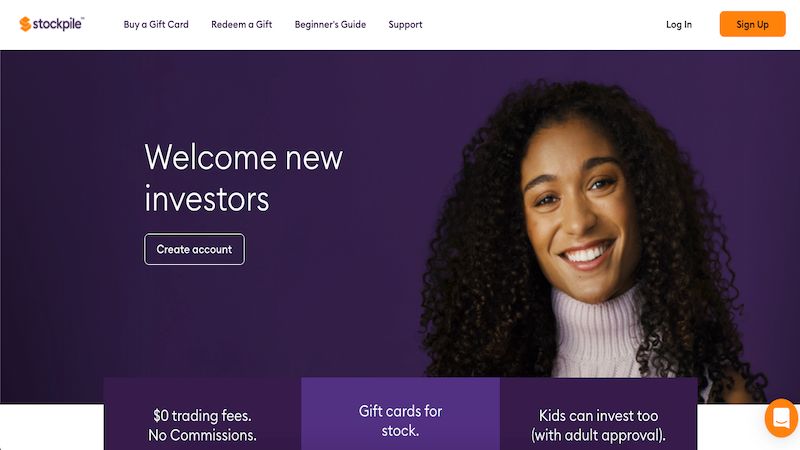Click the orange Sign Up button
The height and width of the screenshot is (450, 800).
(752, 24)
